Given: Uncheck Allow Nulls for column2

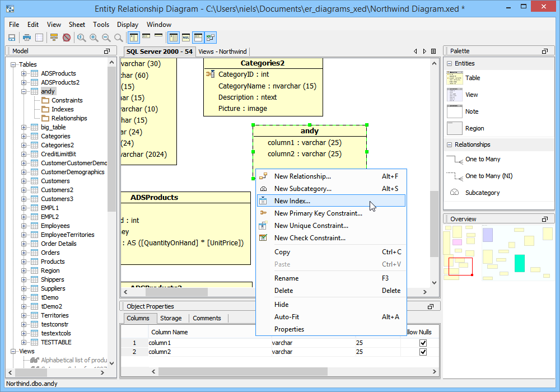Looking at the screenshot, I should click(x=423, y=352).
